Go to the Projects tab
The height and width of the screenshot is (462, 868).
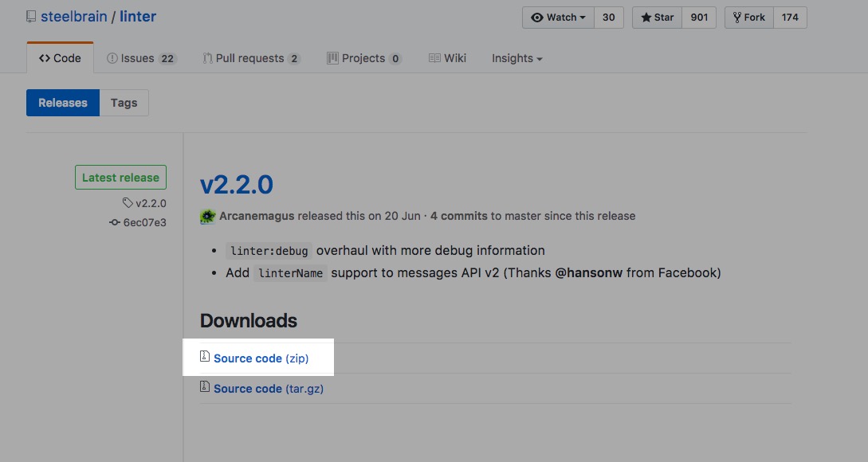coord(363,58)
